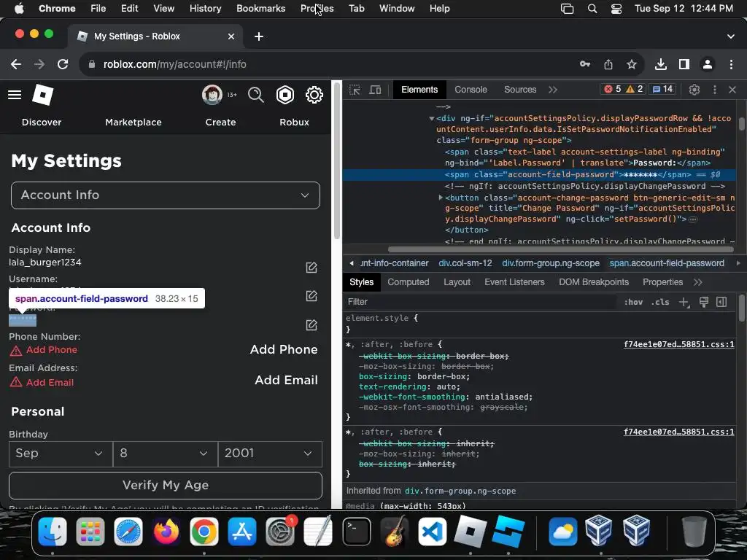Open DevTools customize three-dot menu

(714, 90)
